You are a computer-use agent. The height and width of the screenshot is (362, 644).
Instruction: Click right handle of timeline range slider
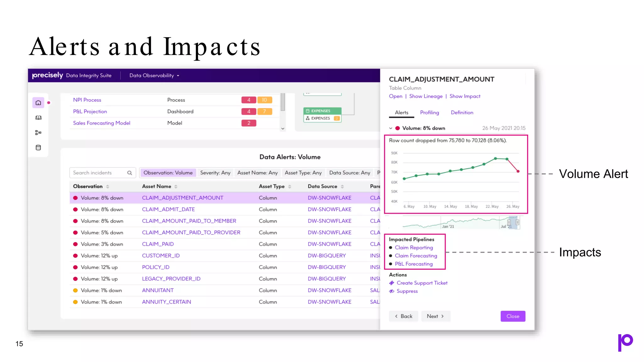click(517, 222)
